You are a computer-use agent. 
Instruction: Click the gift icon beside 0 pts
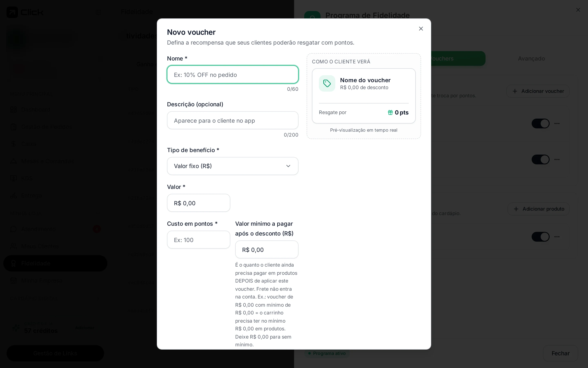click(390, 112)
